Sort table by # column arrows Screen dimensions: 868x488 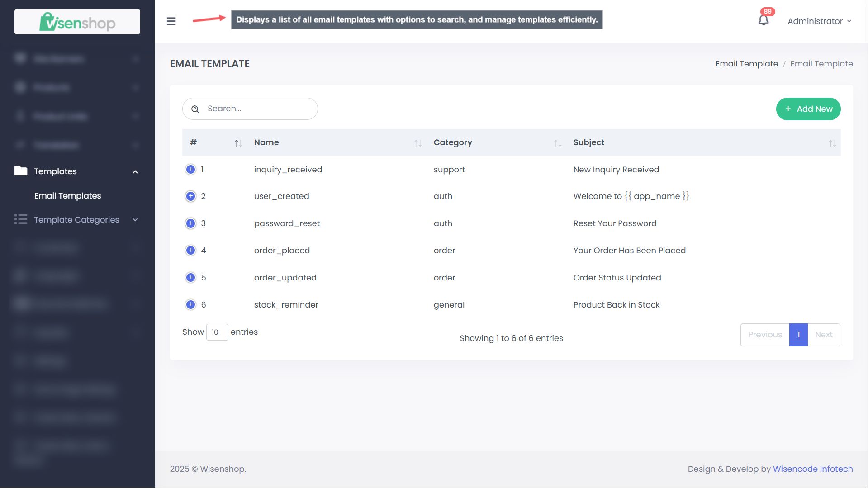(238, 143)
